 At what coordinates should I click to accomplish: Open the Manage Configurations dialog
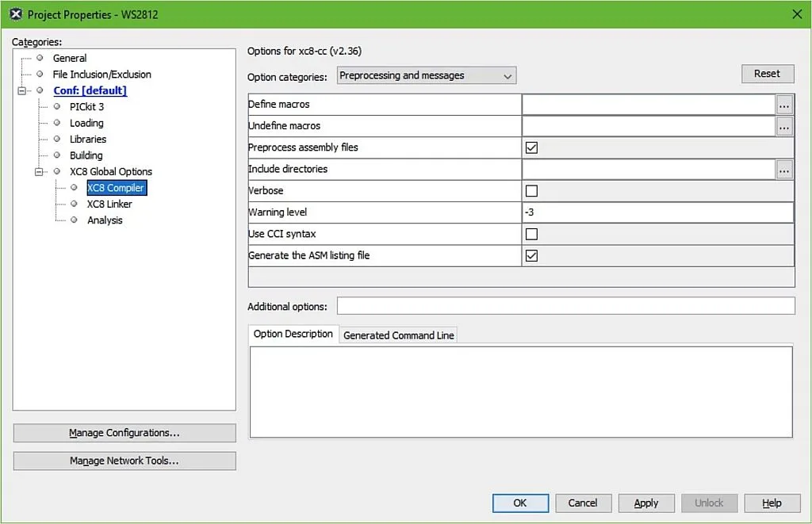124,433
